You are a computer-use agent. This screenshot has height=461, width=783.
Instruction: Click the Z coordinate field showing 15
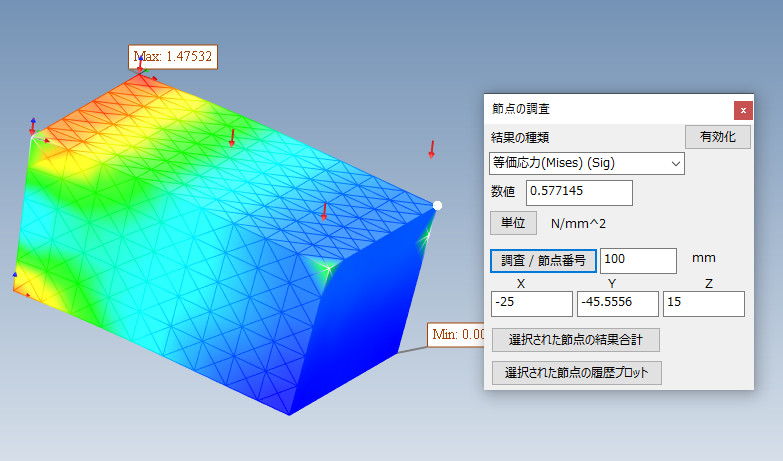(x=704, y=304)
